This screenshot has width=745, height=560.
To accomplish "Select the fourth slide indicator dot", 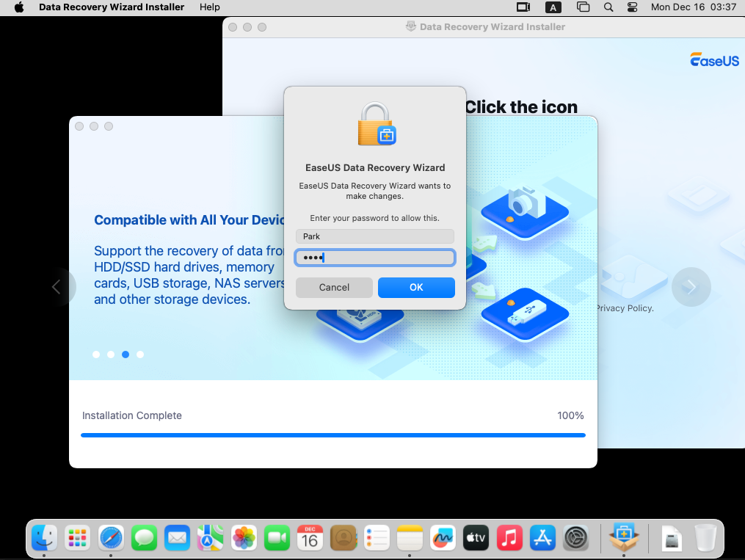I will tap(140, 354).
